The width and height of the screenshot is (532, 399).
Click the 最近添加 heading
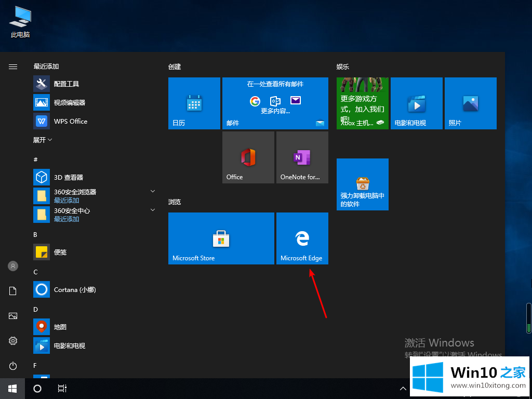click(x=46, y=66)
